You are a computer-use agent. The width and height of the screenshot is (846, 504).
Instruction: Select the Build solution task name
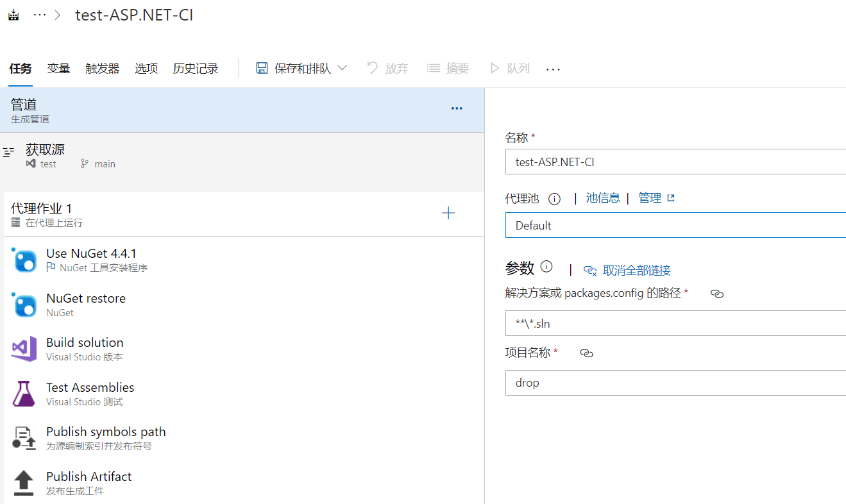coord(85,342)
